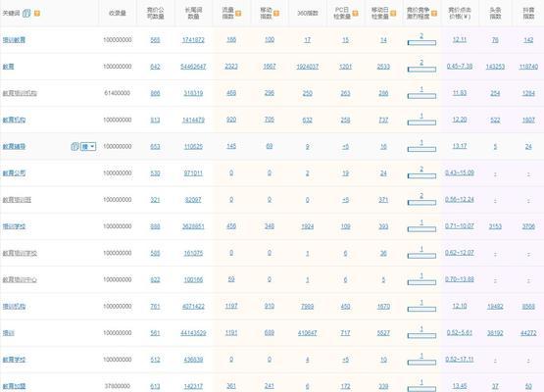This screenshot has width=544, height=392.
Task: Click click price 12.11
Action: click(x=460, y=39)
